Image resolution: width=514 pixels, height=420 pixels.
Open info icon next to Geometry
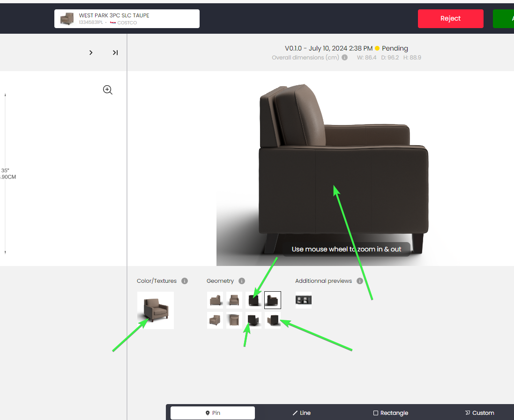pyautogui.click(x=242, y=281)
